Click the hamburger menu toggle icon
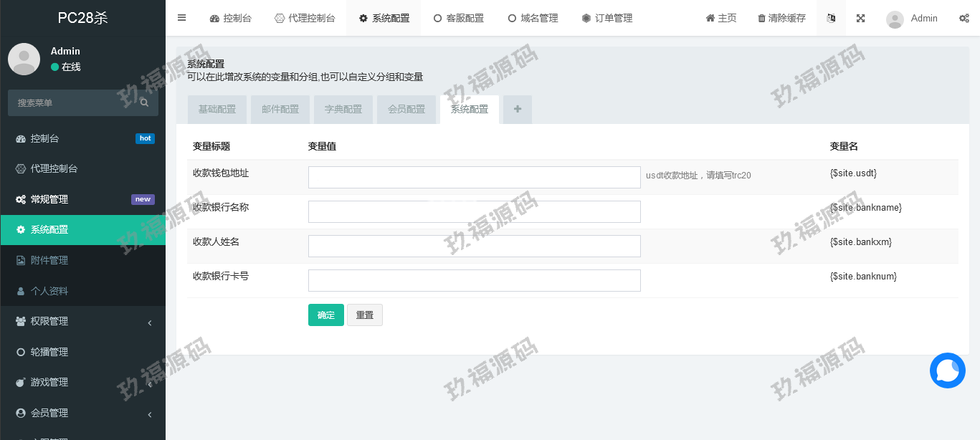Viewport: 980px width, 440px height. (x=182, y=18)
